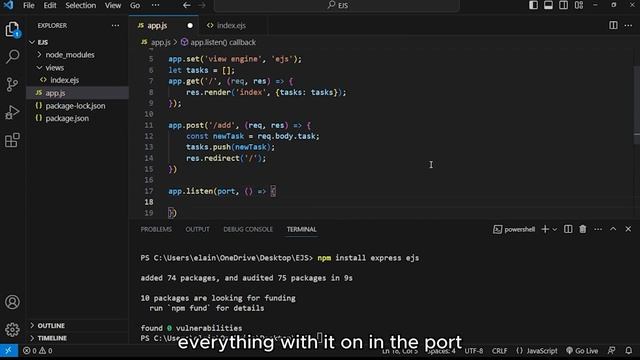The height and width of the screenshot is (360, 640).
Task: Kill the terminal with trash icon
Action: 582,229
